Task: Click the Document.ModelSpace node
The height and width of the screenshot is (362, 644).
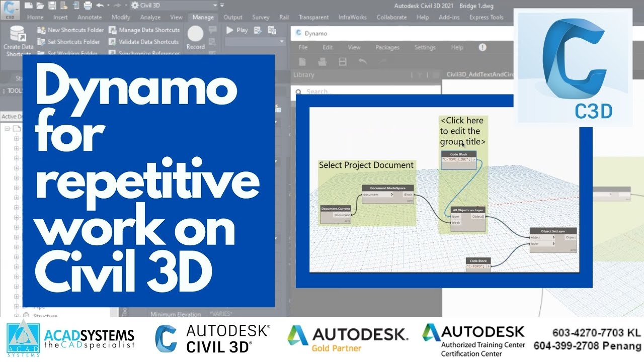Action: (x=388, y=194)
